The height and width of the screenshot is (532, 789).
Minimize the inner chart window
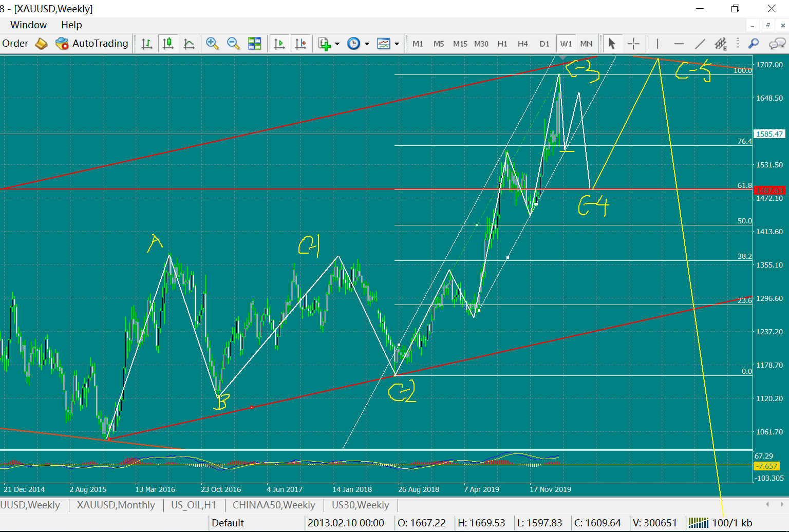(x=753, y=25)
